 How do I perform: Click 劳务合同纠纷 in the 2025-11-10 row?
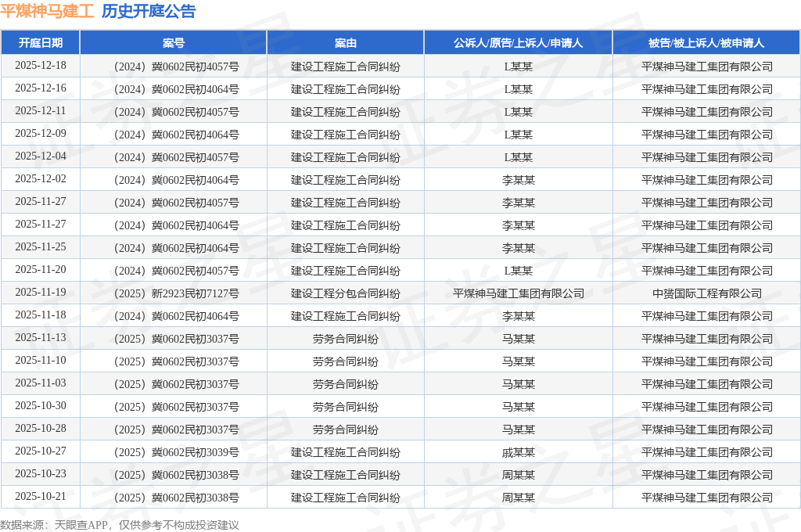pyautogui.click(x=345, y=361)
